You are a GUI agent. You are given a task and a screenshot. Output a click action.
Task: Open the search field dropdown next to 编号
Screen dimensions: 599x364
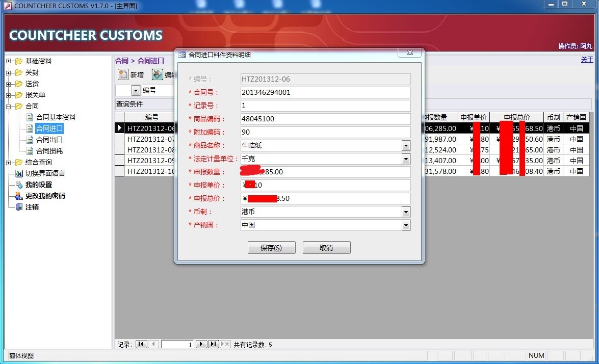(x=136, y=91)
